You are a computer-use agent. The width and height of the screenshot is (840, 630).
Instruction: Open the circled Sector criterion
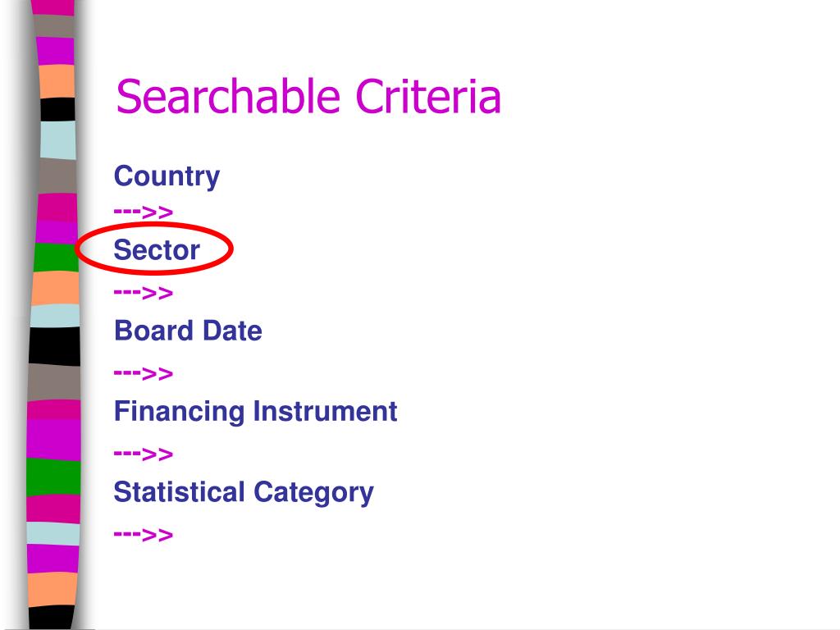pos(157,249)
